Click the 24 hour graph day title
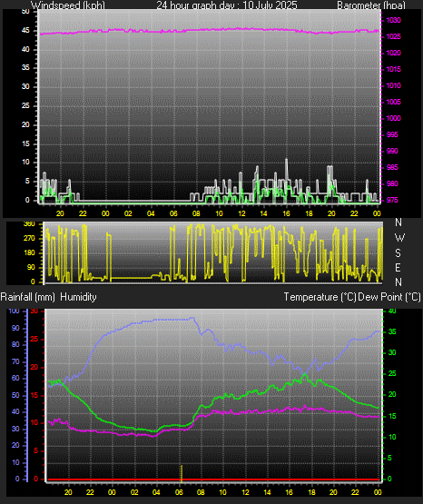The image size is (423, 504). click(227, 5)
